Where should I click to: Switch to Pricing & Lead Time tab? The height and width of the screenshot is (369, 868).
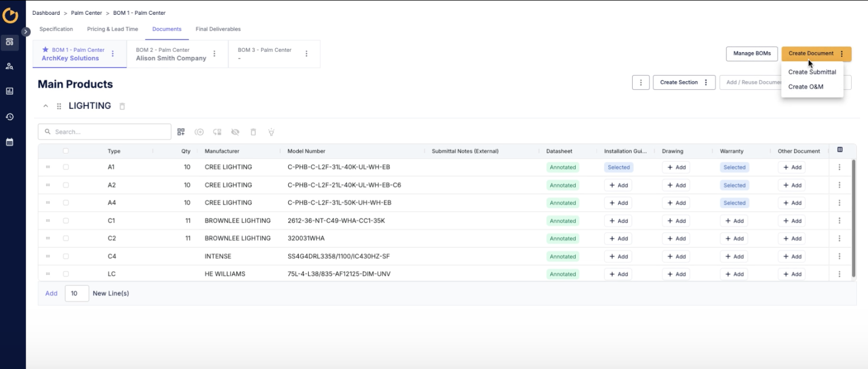pos(113,29)
